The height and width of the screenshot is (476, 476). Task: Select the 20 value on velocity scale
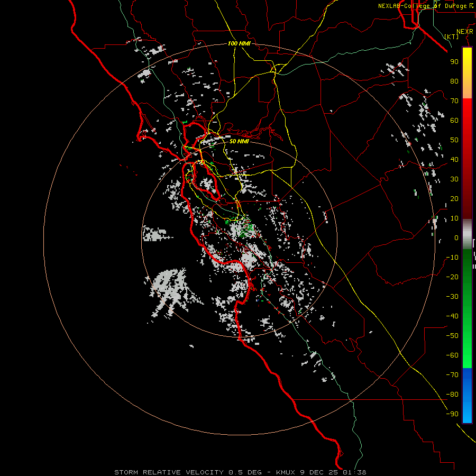(x=454, y=199)
